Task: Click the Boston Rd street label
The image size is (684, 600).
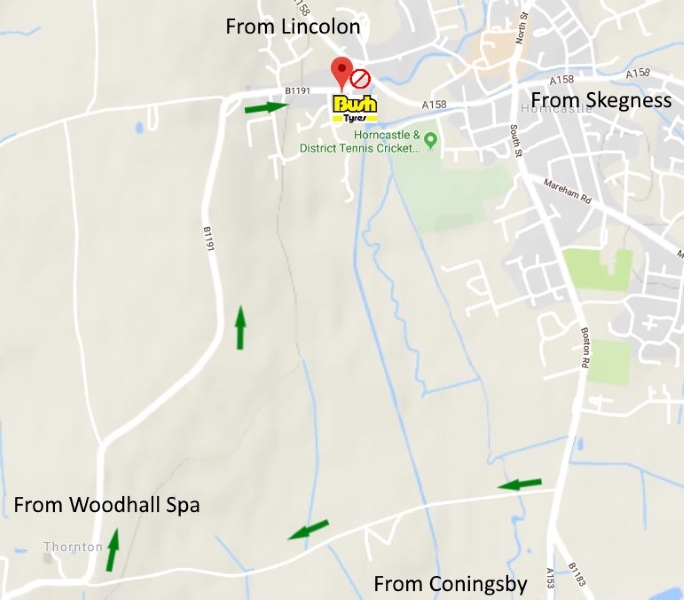Action: pos(585,347)
